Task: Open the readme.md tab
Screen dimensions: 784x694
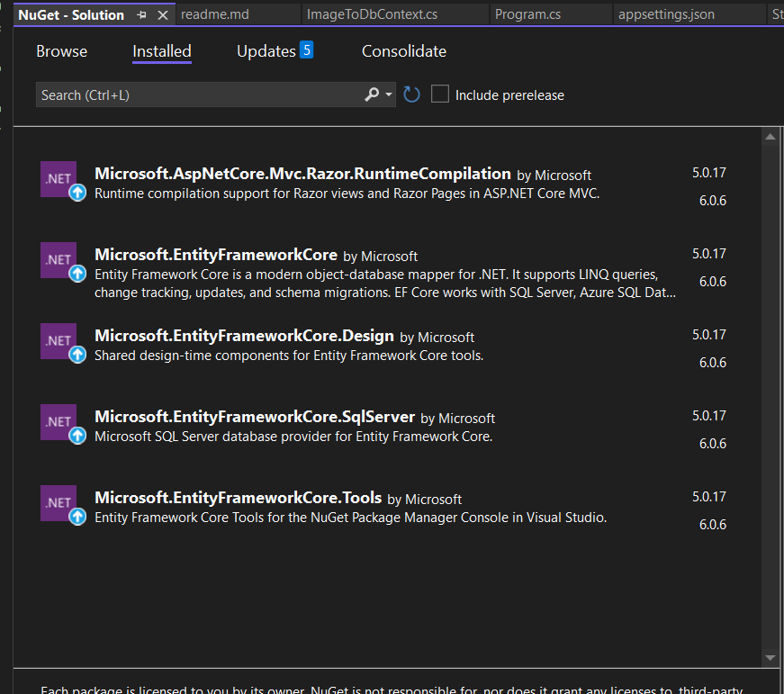Action: click(215, 14)
